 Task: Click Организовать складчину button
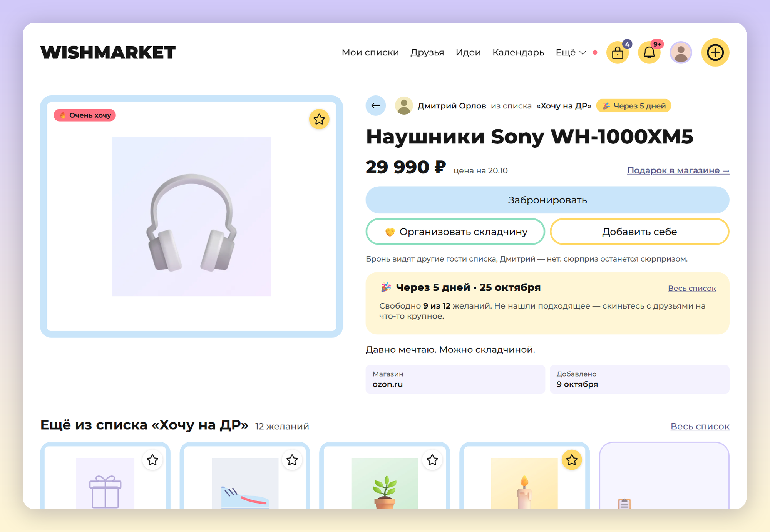pyautogui.click(x=455, y=232)
